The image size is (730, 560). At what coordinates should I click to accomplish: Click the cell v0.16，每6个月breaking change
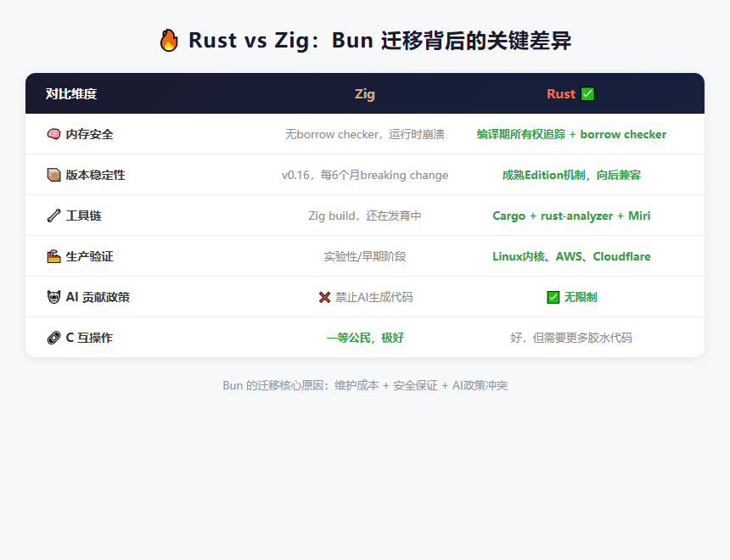[x=364, y=175]
